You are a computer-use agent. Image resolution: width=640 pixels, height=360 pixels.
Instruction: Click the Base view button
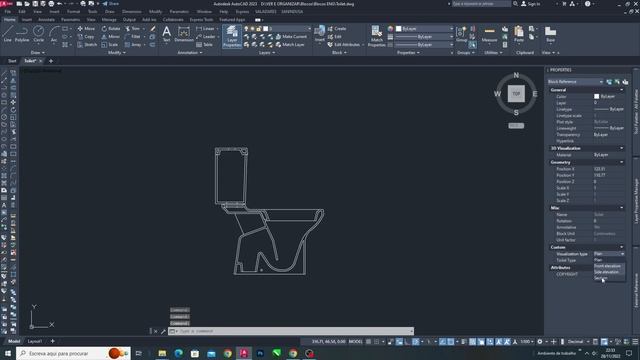pos(550,34)
